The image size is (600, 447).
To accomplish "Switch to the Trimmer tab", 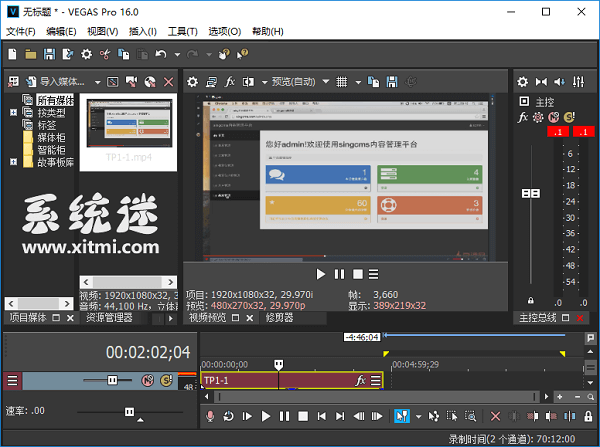I will [x=279, y=318].
